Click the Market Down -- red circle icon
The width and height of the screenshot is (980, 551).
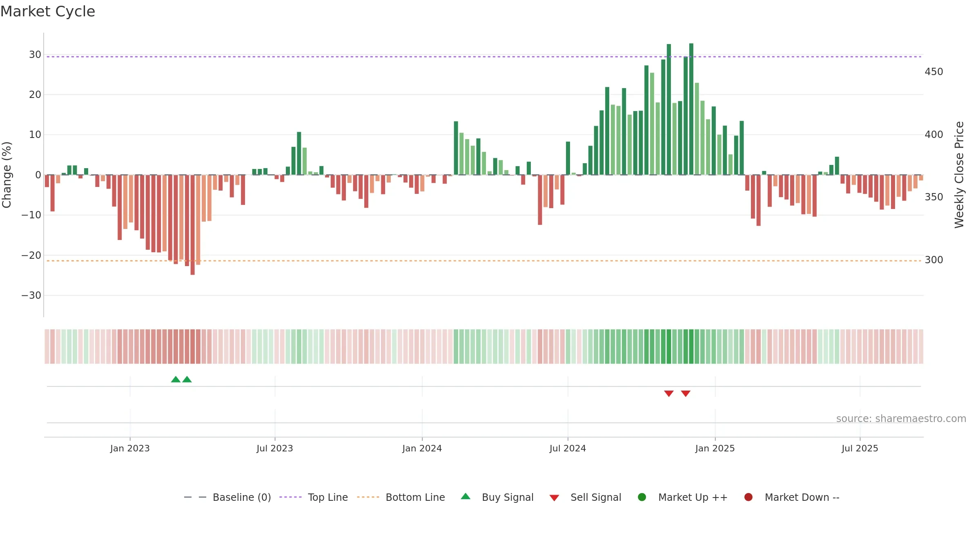748,497
